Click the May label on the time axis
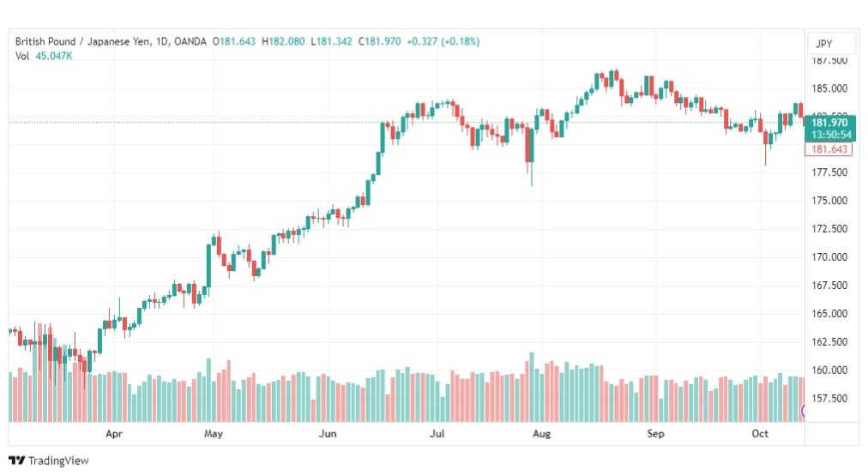The height and width of the screenshot is (476, 868). 213,433
